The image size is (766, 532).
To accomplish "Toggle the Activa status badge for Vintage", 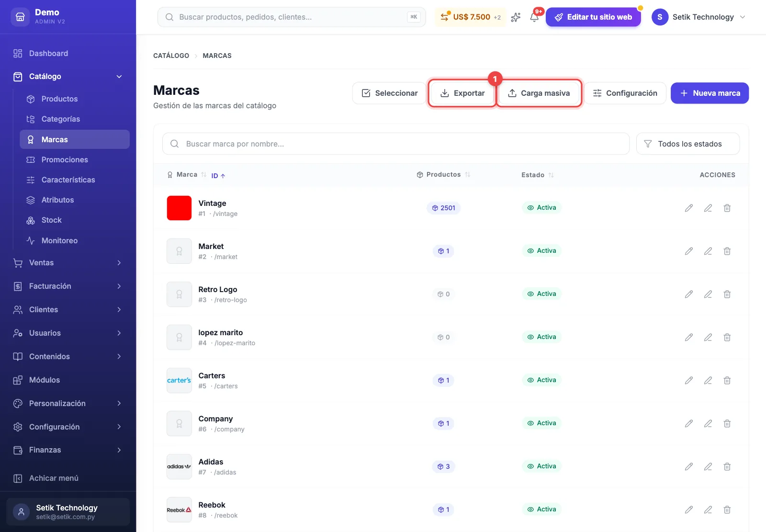I will [541, 208].
